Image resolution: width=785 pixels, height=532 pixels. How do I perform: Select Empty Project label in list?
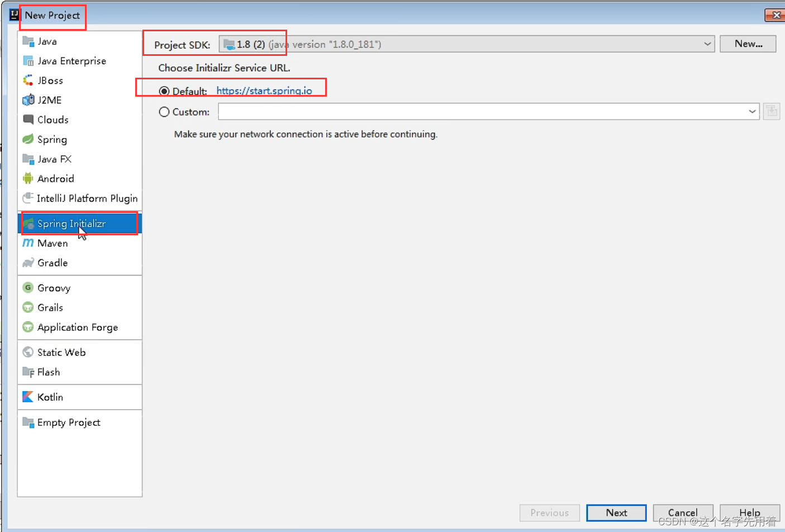(x=69, y=422)
